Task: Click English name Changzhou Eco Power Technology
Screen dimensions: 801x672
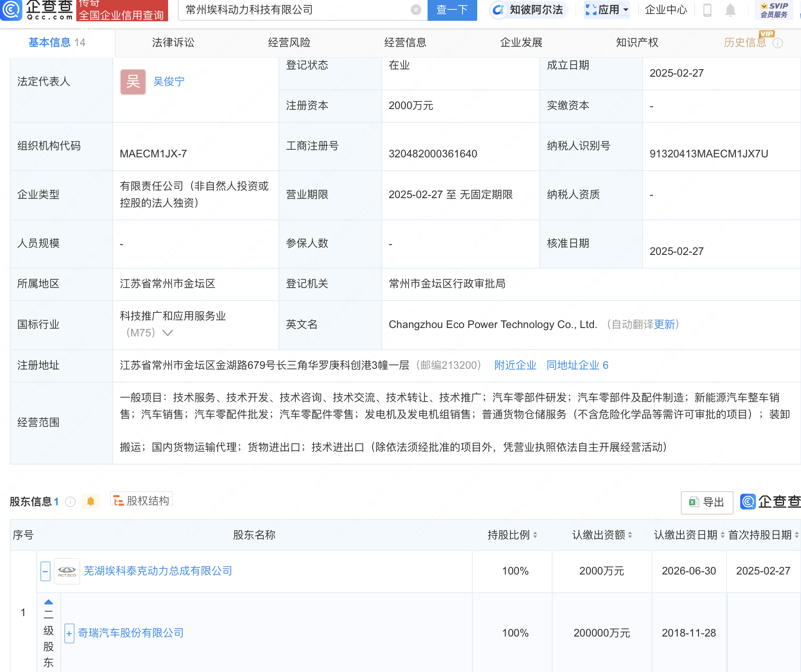Action: [493, 324]
